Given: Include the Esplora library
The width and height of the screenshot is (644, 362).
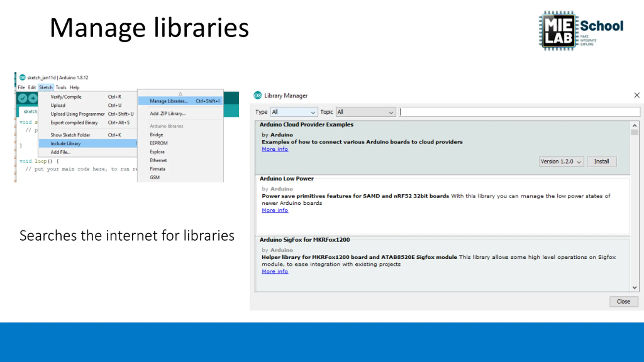Looking at the screenshot, I should click(x=180, y=152).
